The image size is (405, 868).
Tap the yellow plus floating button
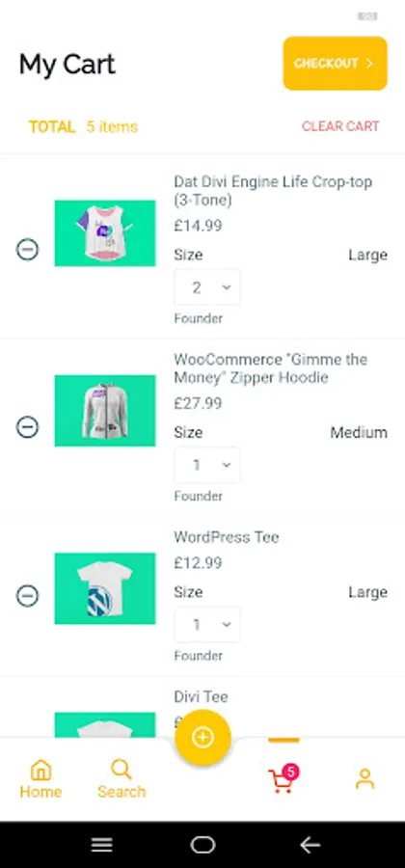tap(202, 738)
